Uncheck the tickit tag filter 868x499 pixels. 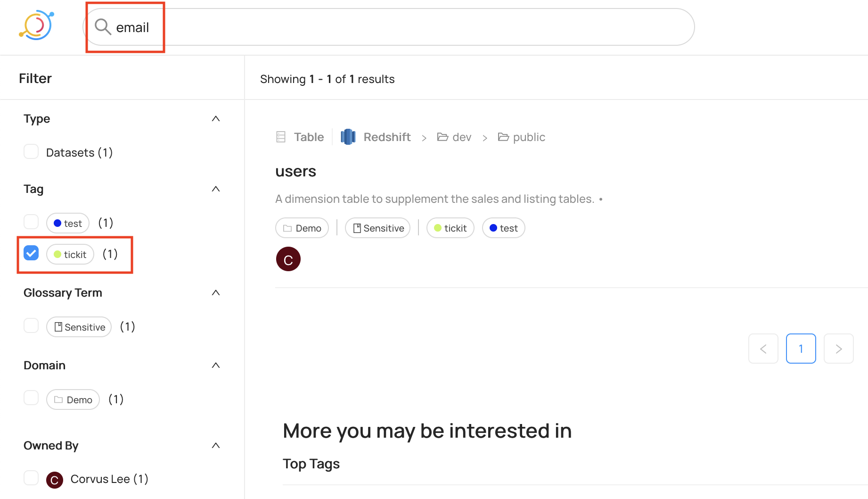[31, 253]
